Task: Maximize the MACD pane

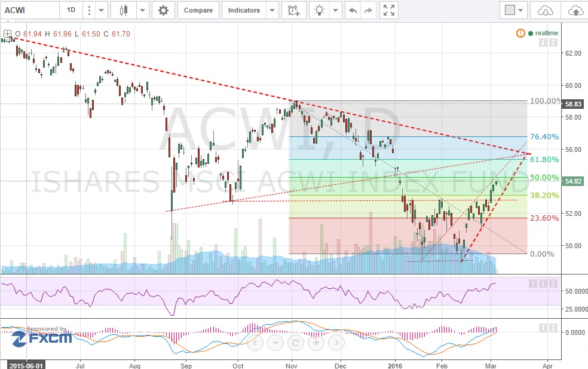Action: 553,328
